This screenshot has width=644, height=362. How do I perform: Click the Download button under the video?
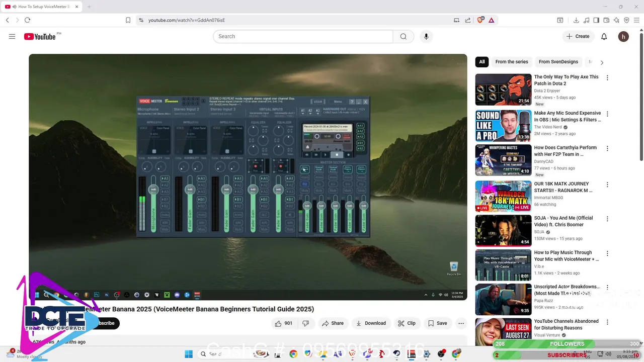371,323
